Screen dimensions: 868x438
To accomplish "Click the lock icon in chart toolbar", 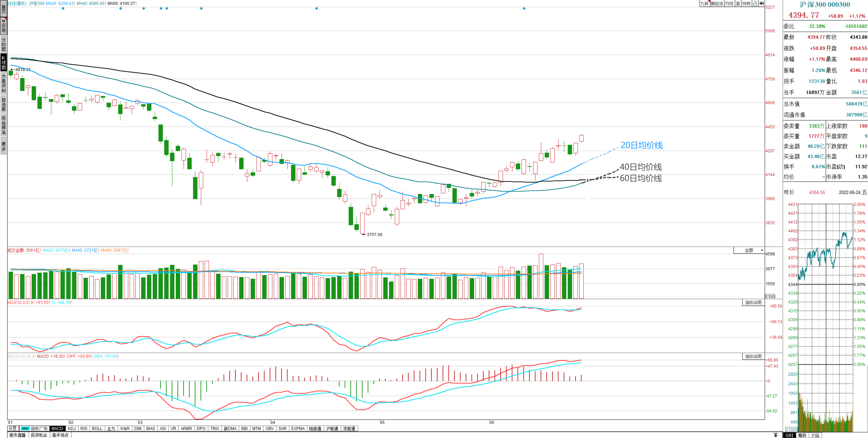I will [x=755, y=3].
